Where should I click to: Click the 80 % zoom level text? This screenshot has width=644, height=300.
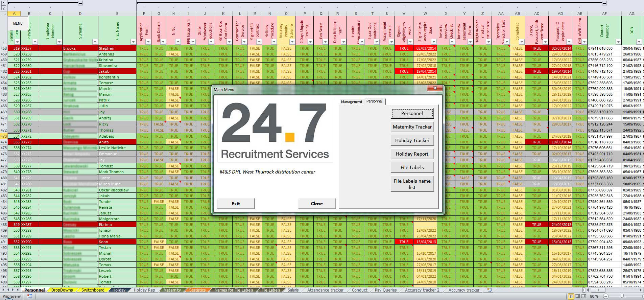coord(594,296)
